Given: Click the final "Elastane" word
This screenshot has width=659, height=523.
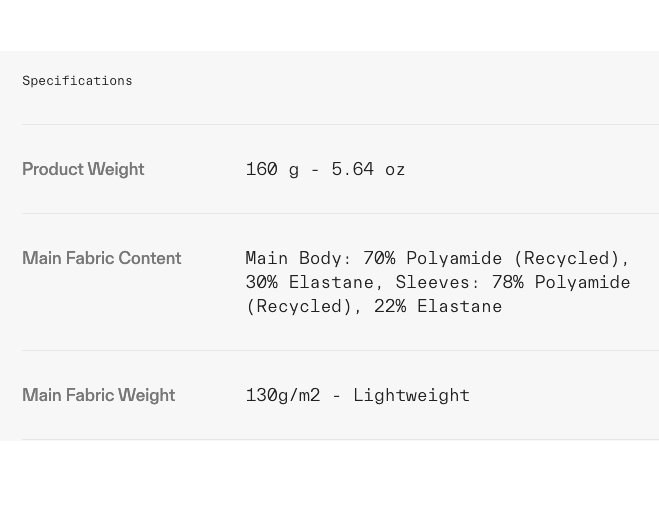Looking at the screenshot, I should click(459, 306).
